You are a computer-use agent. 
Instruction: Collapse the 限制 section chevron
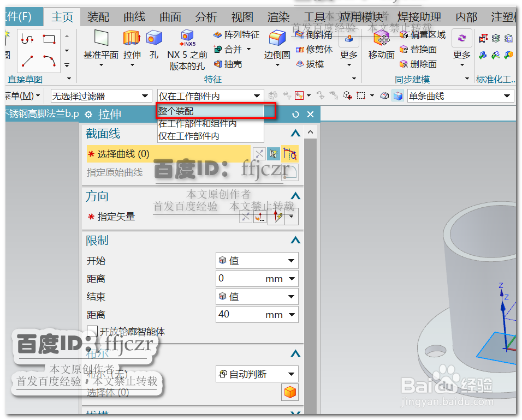point(295,240)
